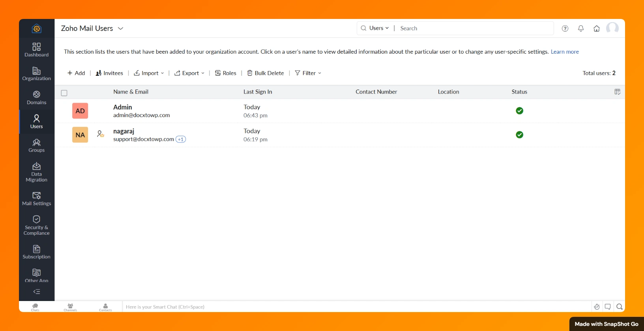The height and width of the screenshot is (331, 644).
Task: Expand the Zoho Mail Users title dropdown
Action: click(x=121, y=28)
